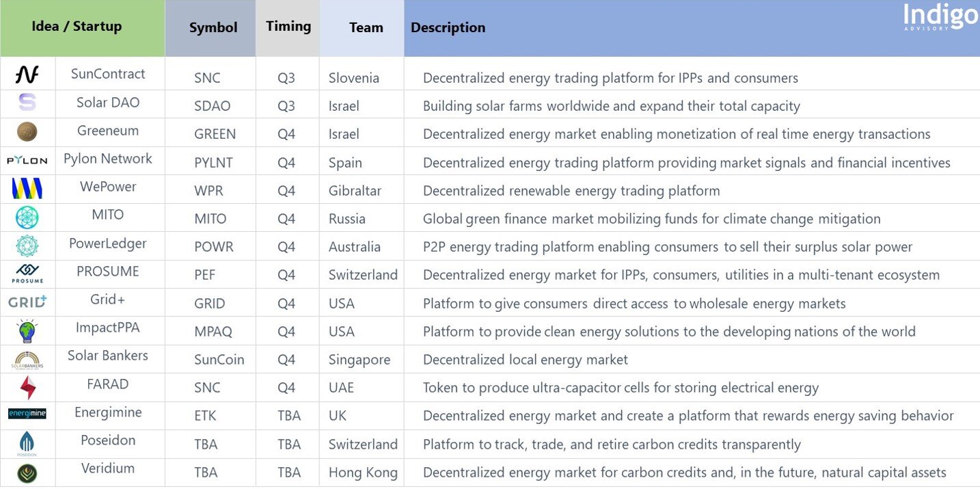Screen dimensions: 980x489
Task: Click the SunContract startup name
Action: coord(108,74)
